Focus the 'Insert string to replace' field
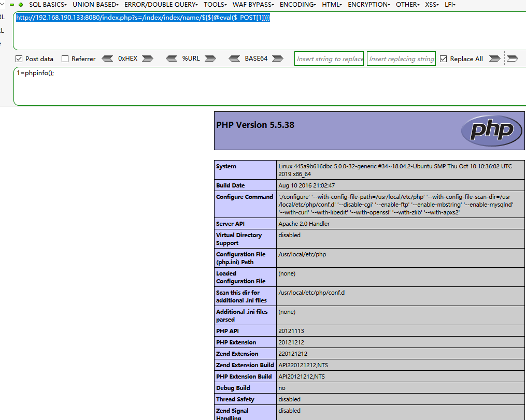Screen dimensions: 526x420 click(x=329, y=59)
